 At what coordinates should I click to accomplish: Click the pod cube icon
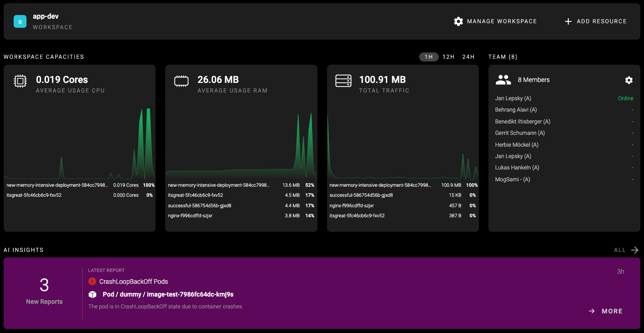click(93, 294)
